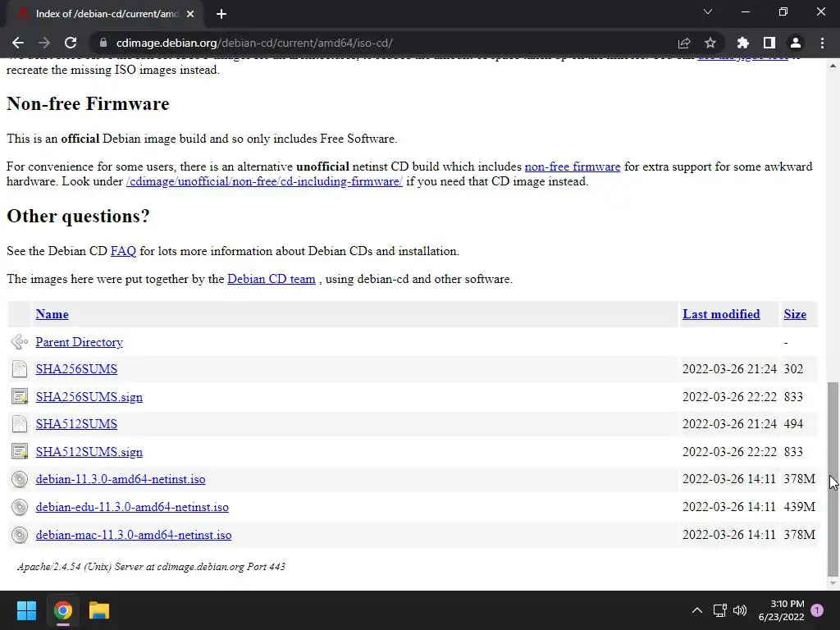The height and width of the screenshot is (630, 840).
Task: Click the scrollbar up arrow
Action: click(833, 66)
